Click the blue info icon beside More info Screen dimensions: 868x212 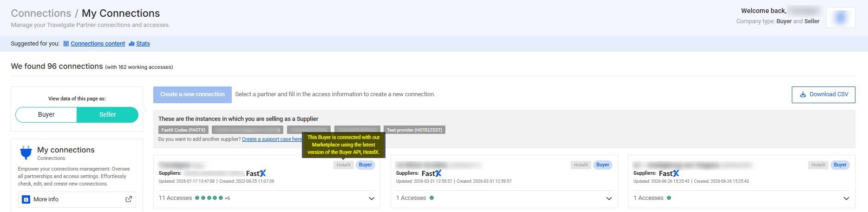coord(26,199)
